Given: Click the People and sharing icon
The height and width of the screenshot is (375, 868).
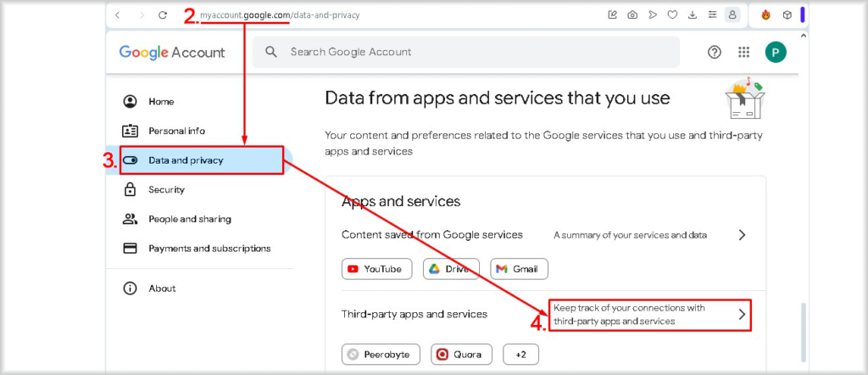Looking at the screenshot, I should [130, 220].
